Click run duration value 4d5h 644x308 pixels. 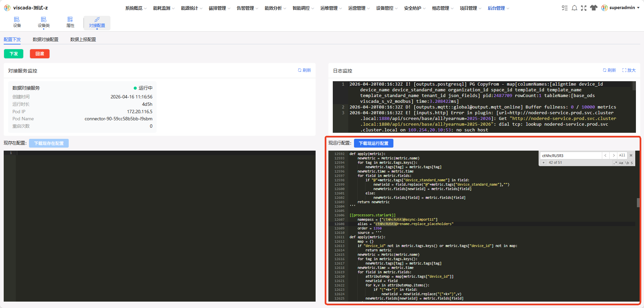[147, 104]
